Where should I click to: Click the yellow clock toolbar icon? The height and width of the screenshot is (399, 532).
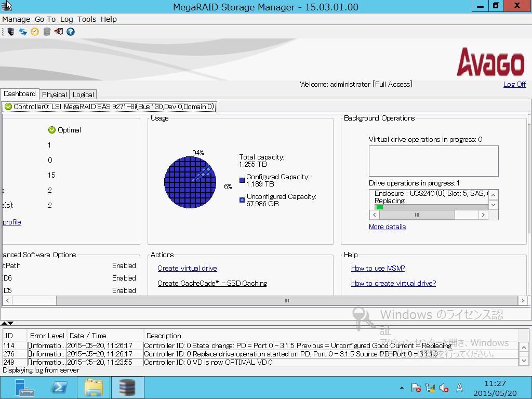pos(35,32)
